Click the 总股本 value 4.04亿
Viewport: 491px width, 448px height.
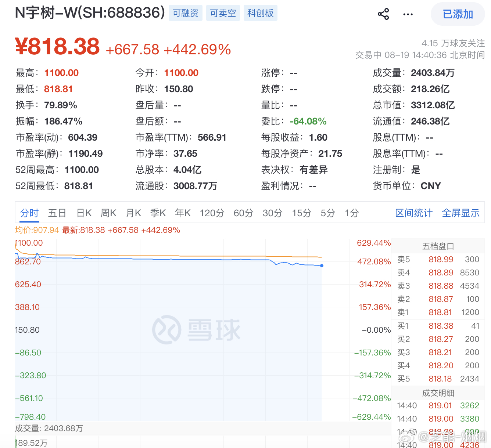(x=187, y=170)
